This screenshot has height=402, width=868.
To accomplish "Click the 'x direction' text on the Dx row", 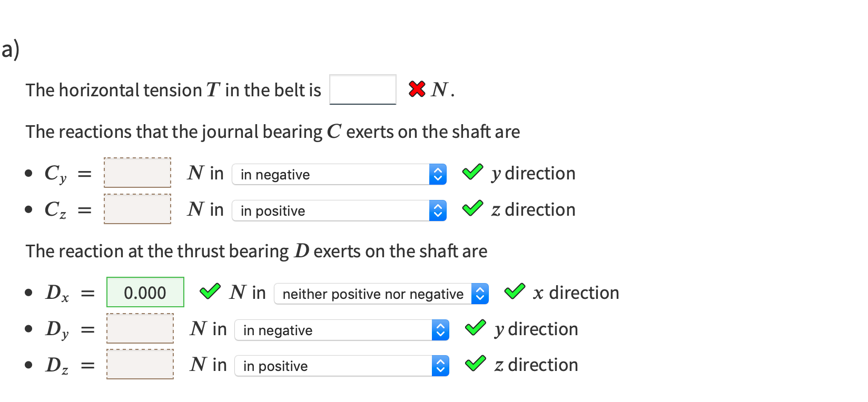I will 576,293.
